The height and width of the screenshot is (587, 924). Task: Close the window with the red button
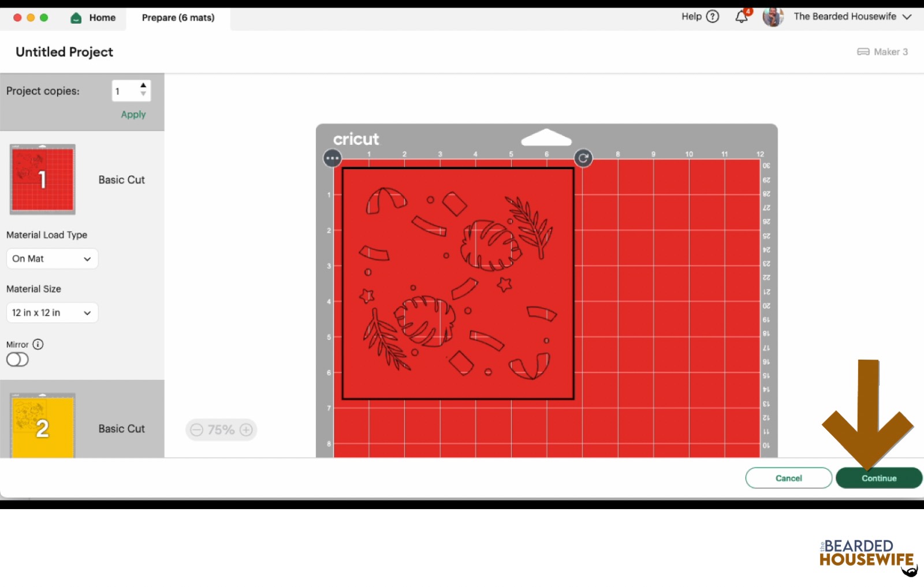[x=17, y=18]
